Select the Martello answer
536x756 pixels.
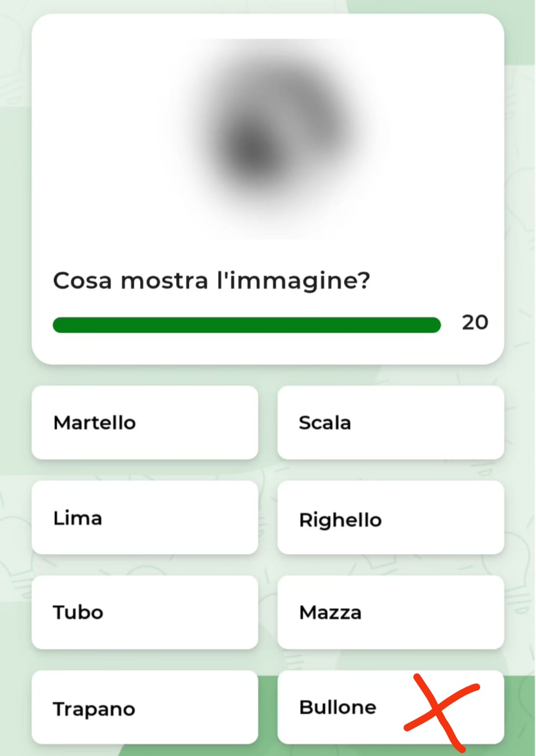[145, 423]
